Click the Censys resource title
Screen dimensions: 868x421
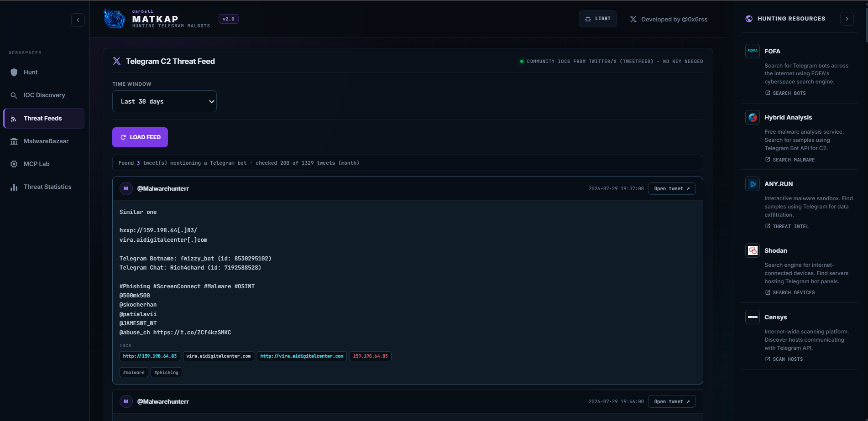(776, 317)
